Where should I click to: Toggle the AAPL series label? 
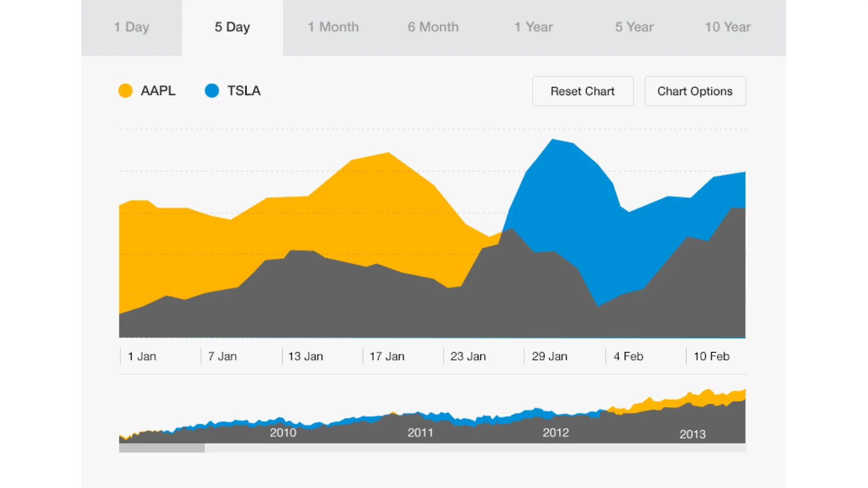point(158,91)
